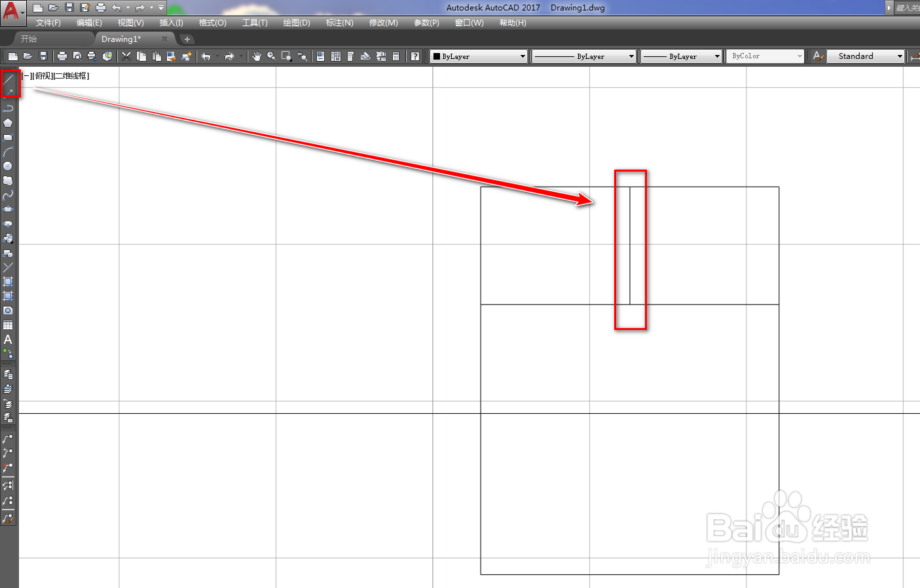Screen dimensions: 920x588
Task: Expand the standard toolbar undo dropdown arrow
Action: pyautogui.click(x=217, y=56)
